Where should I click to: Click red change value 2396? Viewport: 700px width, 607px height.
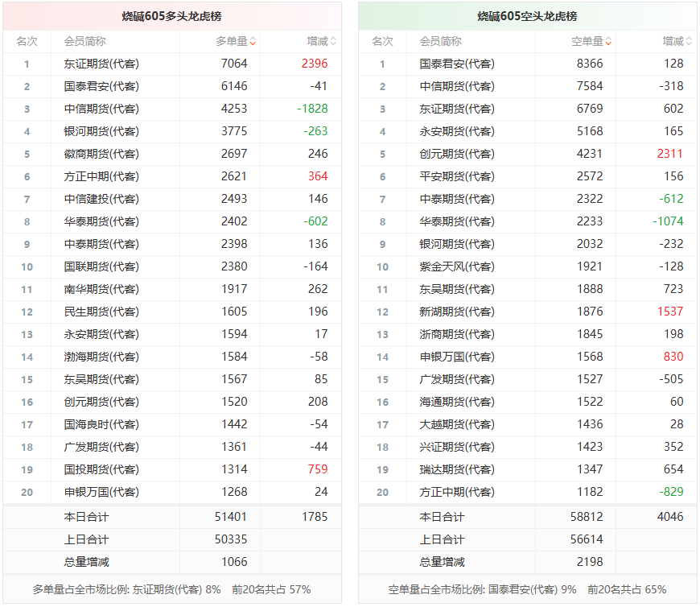315,64
